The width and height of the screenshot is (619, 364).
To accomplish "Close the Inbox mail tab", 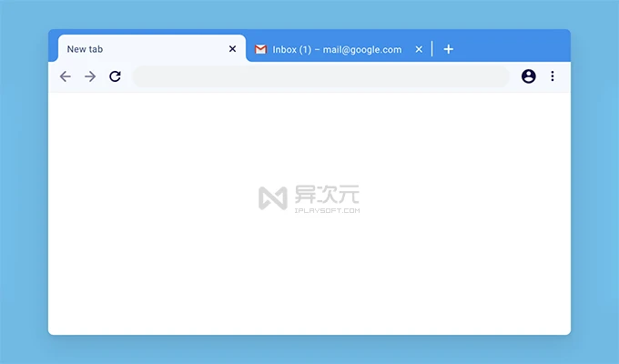I will (x=419, y=49).
